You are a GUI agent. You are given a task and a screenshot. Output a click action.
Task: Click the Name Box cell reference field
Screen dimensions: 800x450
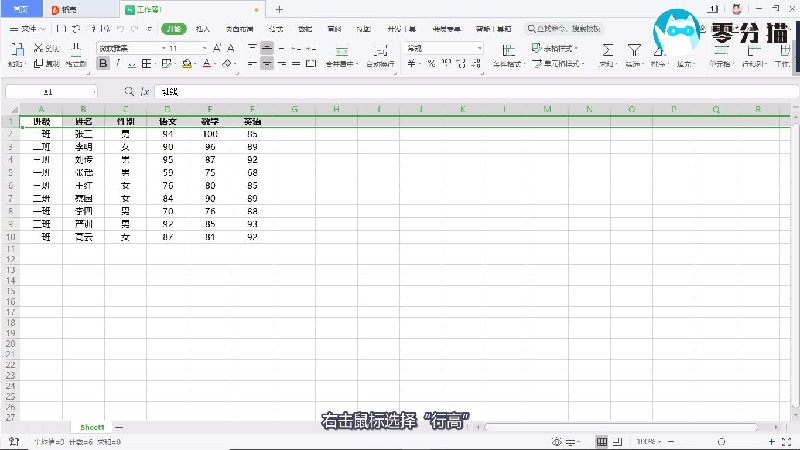click(x=50, y=91)
